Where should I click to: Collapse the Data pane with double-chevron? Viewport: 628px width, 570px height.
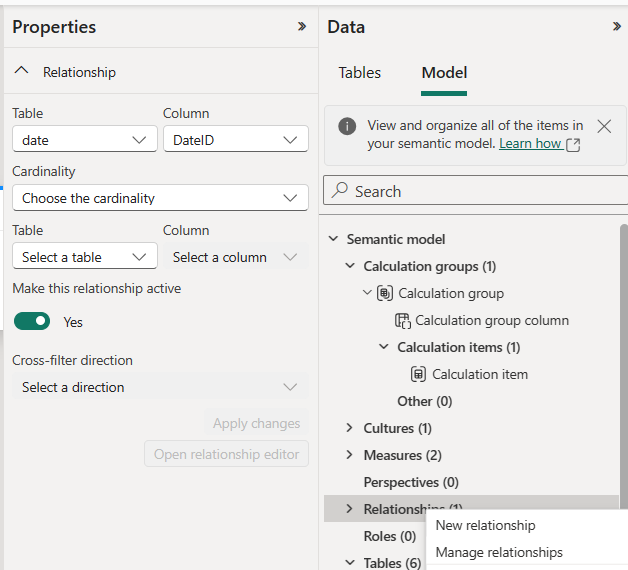(x=617, y=26)
